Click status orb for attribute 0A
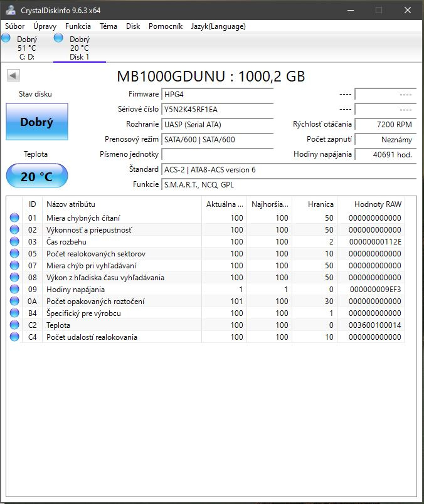 14,301
